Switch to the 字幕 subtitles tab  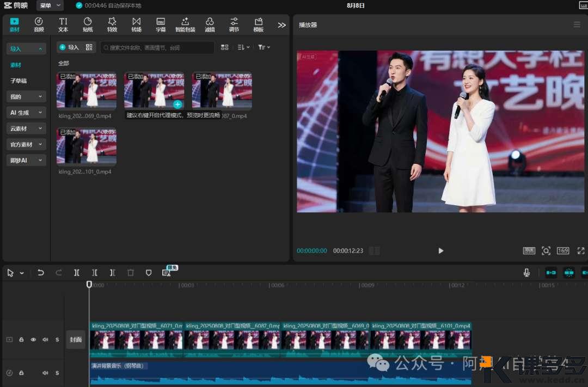pos(161,24)
